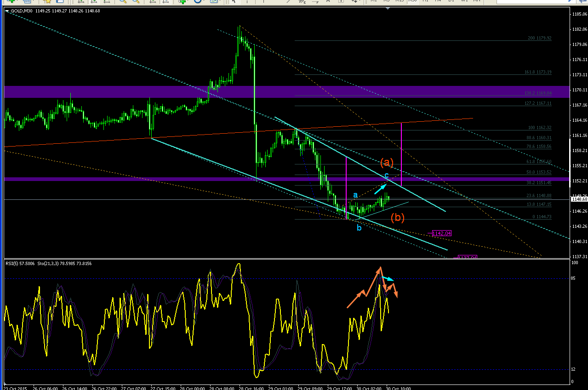This screenshot has height=390, width=588.
Task: Click the indicator level 12 scale label
Action: point(574,369)
